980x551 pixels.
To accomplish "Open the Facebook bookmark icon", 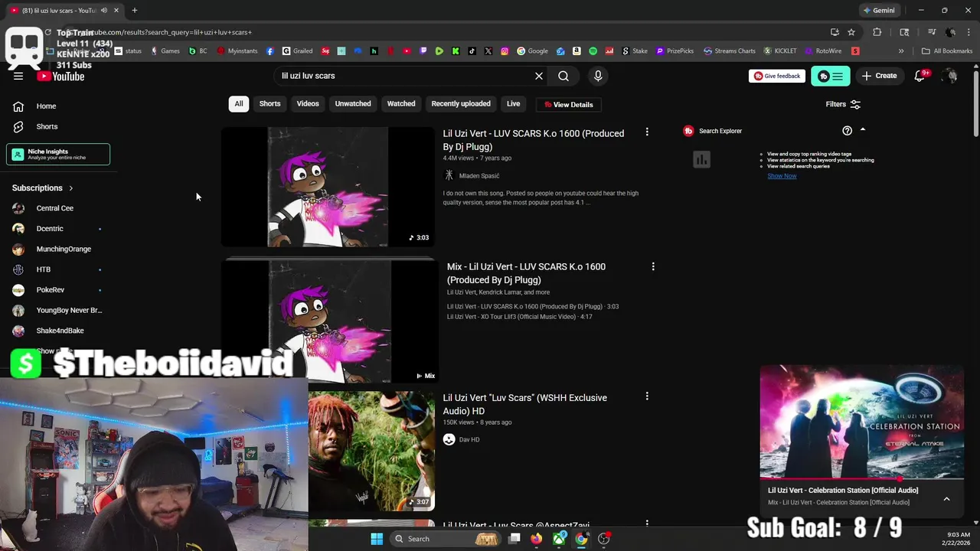I will pyautogui.click(x=270, y=51).
